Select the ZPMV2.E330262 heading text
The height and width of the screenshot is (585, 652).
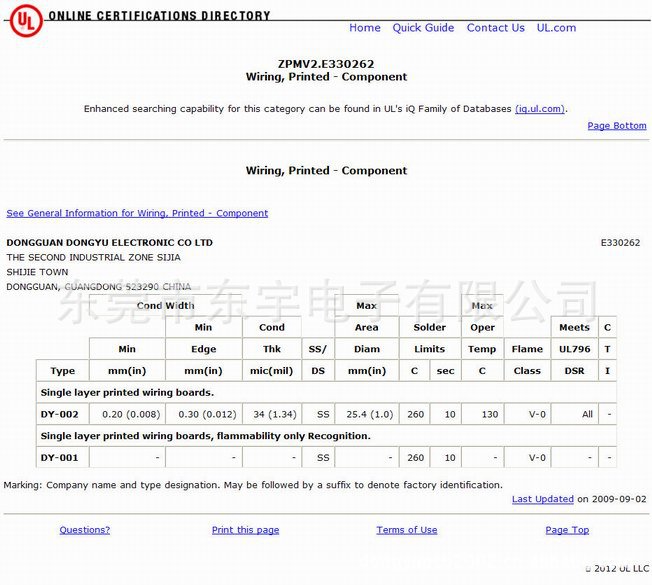click(326, 64)
